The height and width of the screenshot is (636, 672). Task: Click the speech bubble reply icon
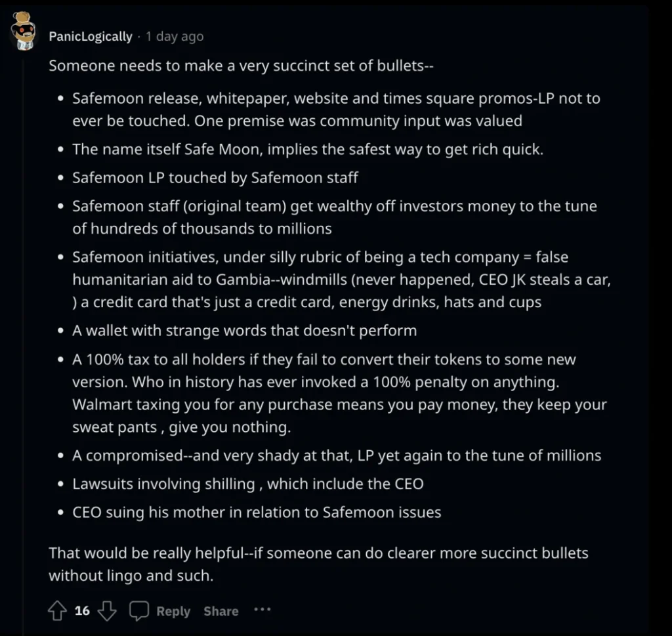[x=139, y=611]
